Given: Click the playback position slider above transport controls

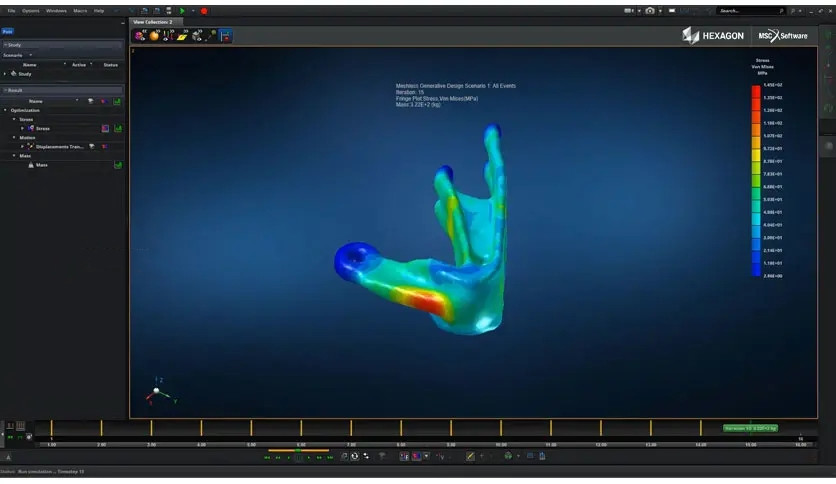Looking at the screenshot, I should click(x=298, y=450).
